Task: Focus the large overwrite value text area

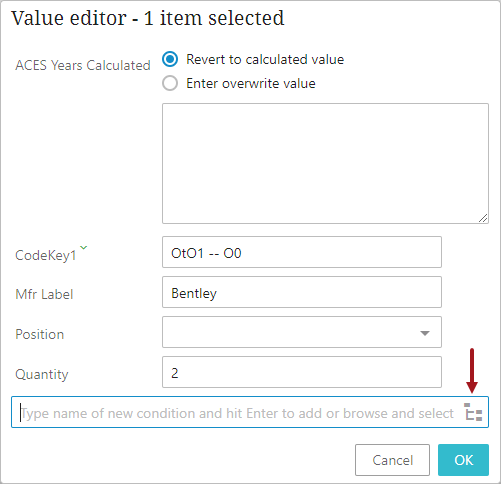Action: (325, 163)
